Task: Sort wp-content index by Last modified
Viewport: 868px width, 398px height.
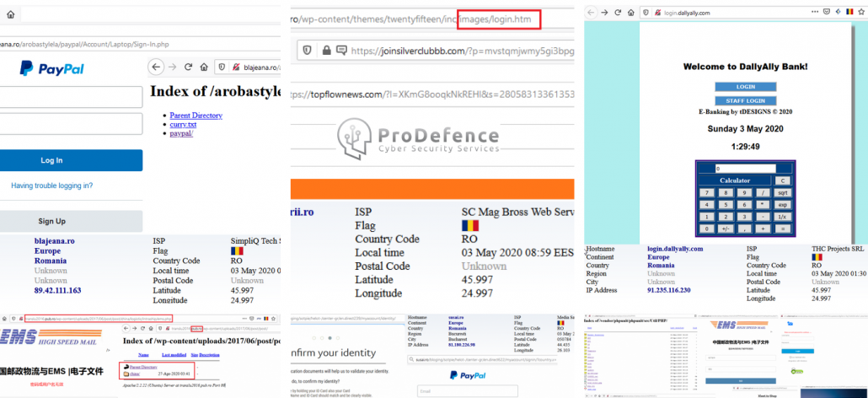Action: tap(174, 355)
